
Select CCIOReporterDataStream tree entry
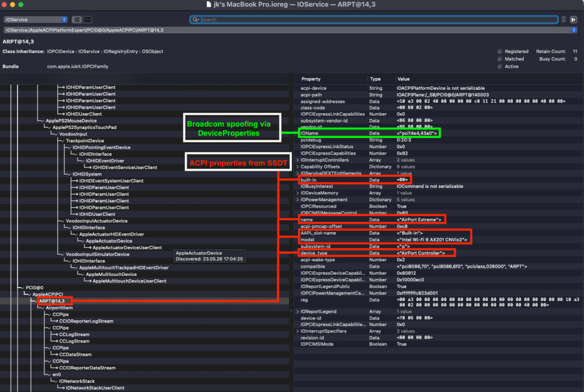[x=87, y=368]
